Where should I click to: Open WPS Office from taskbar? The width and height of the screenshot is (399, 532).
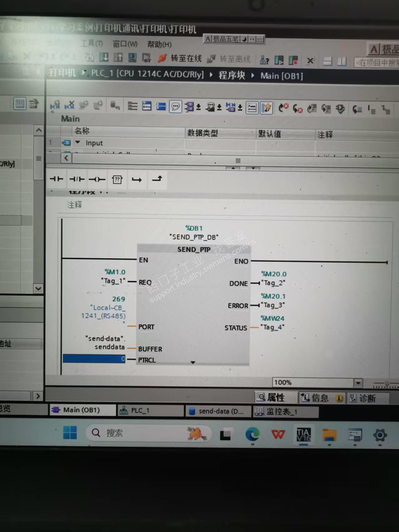coord(278,434)
